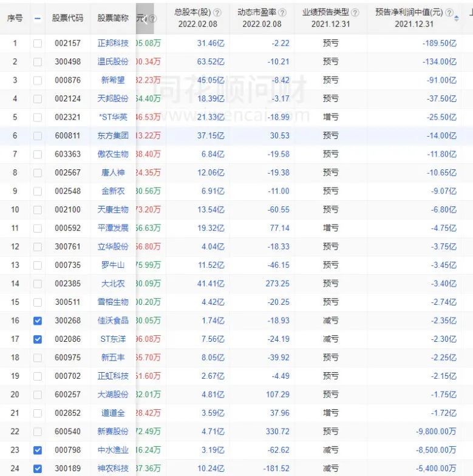Tick checkbox for 新五丰 row
Viewport: 473px width, 476px height.
tap(38, 358)
